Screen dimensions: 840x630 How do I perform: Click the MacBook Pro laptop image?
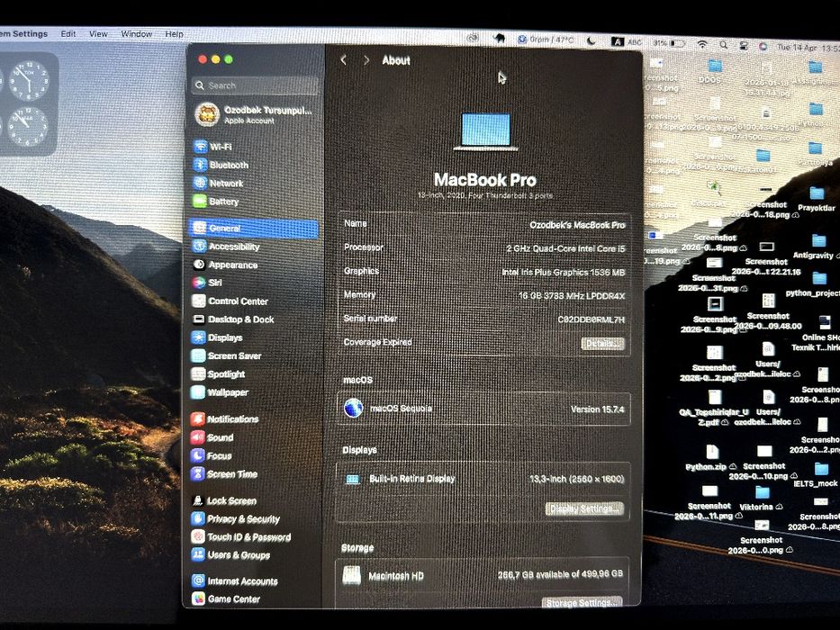(x=486, y=131)
